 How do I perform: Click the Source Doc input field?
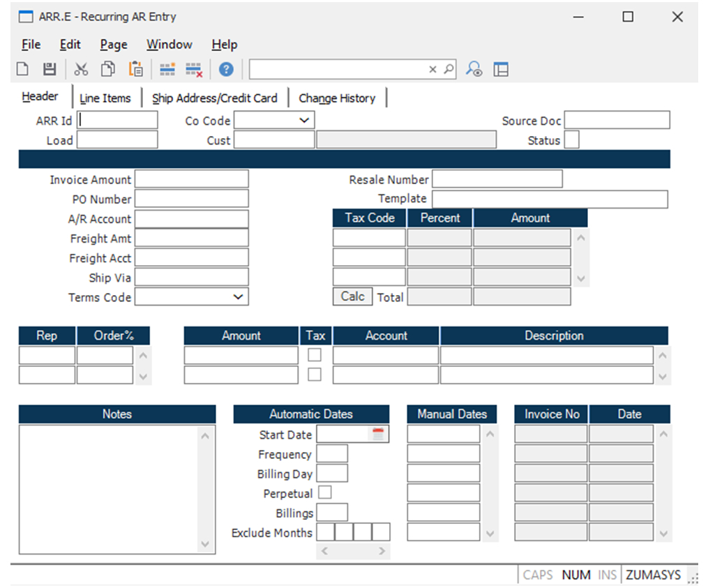[617, 120]
